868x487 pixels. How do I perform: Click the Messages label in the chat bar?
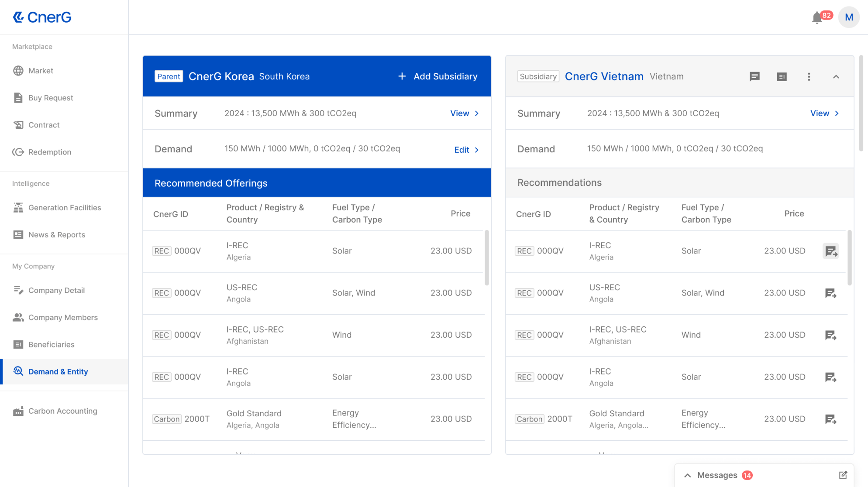717,475
